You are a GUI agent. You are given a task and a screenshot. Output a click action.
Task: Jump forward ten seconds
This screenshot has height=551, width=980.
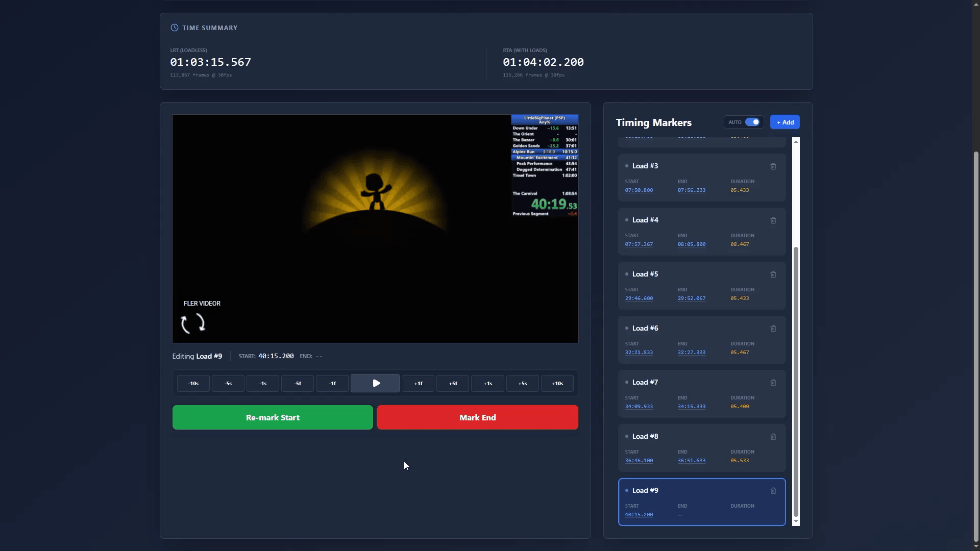coord(557,383)
